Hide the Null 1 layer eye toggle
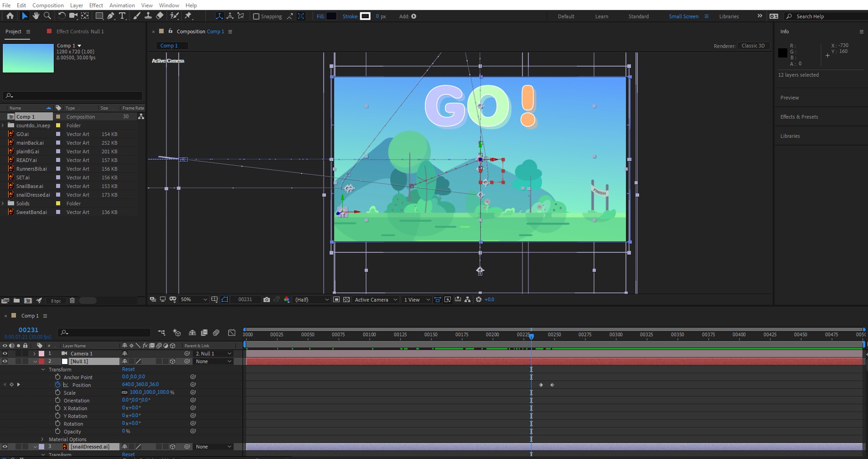The image size is (868, 459). click(x=5, y=361)
